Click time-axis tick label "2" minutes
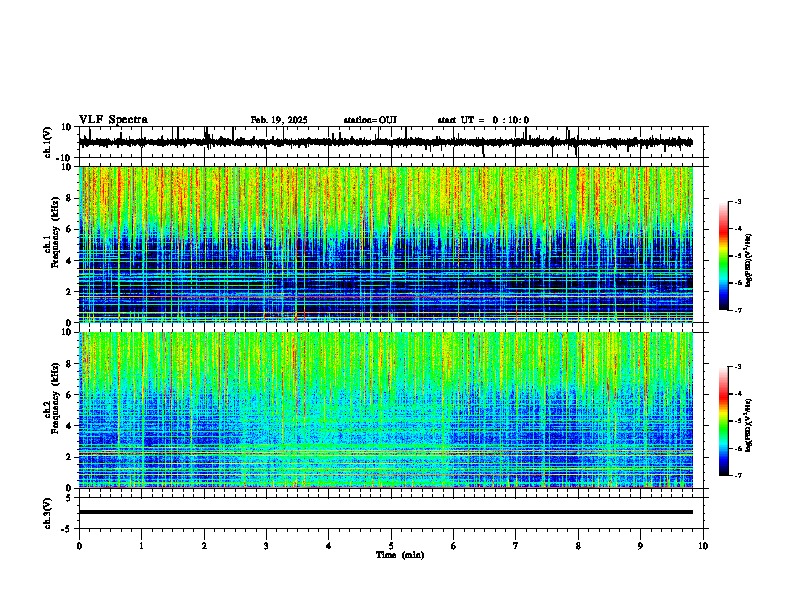Screen dimensions: 792x612 click(204, 546)
